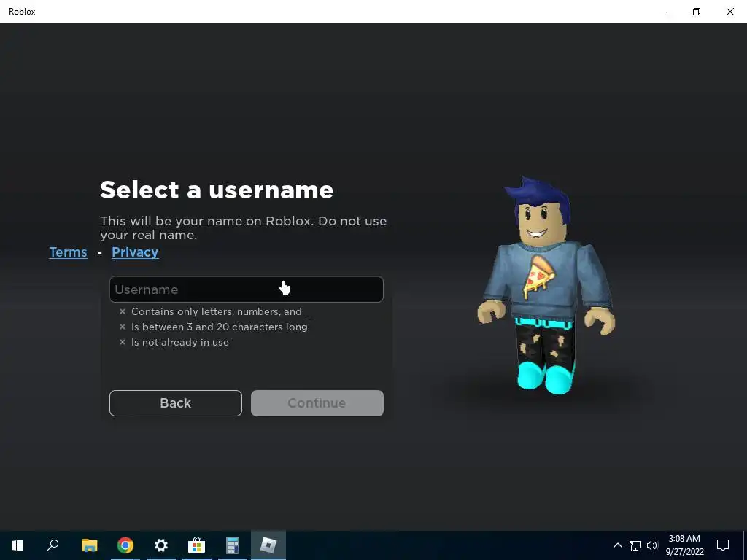Open the Windows Start menu

coord(18,545)
